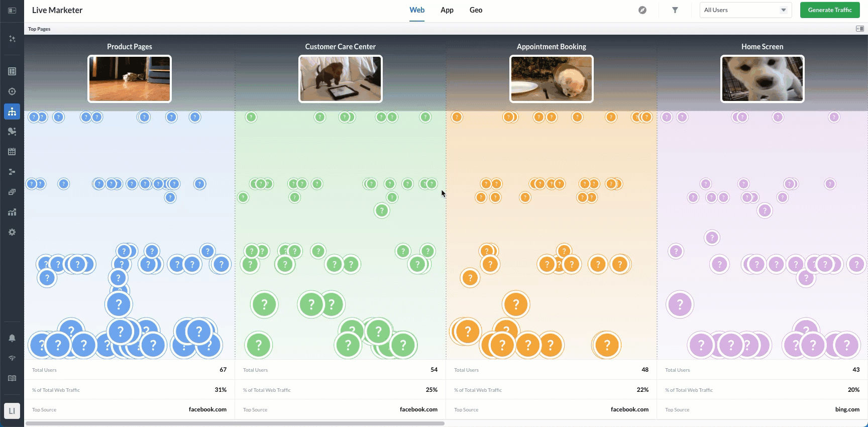This screenshot has width=868, height=427.
Task: Open the funnel filter icon
Action: point(675,10)
